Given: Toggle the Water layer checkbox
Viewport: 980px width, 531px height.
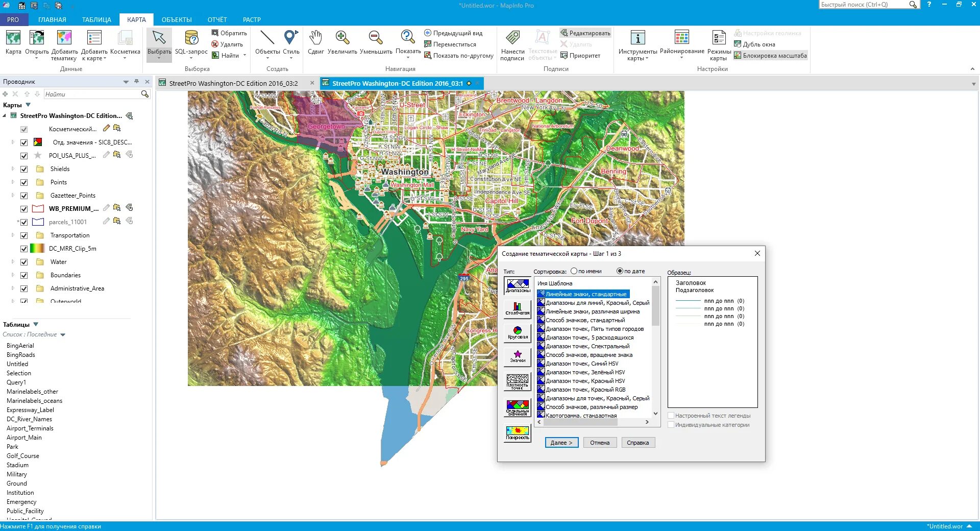Looking at the screenshot, I should [x=24, y=262].
